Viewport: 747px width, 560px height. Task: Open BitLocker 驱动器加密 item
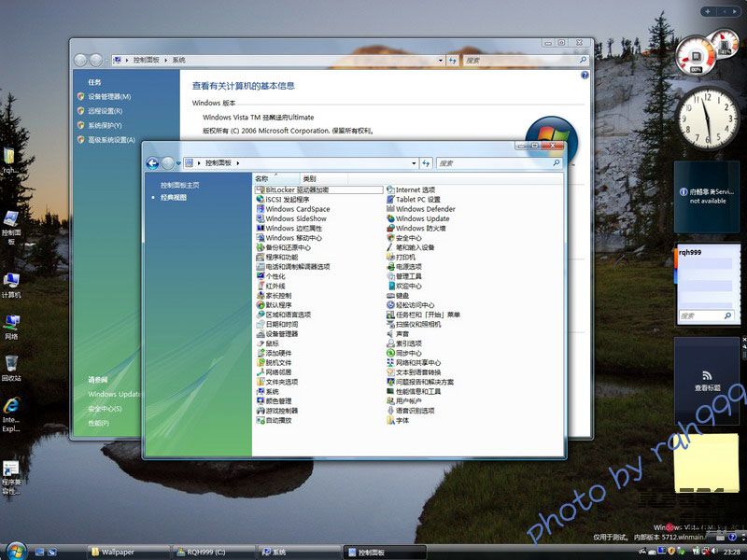(x=297, y=189)
